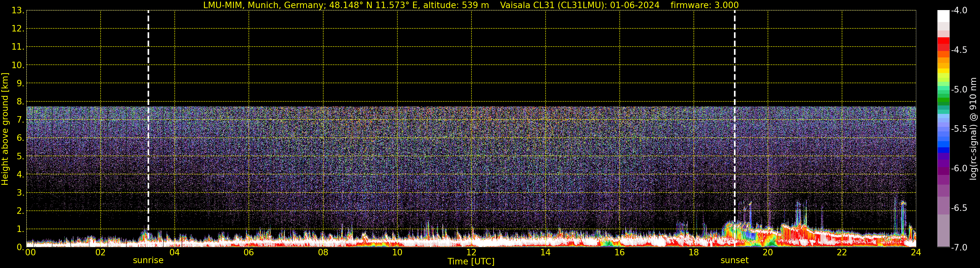Select the red band of the colorbar

[943, 41]
